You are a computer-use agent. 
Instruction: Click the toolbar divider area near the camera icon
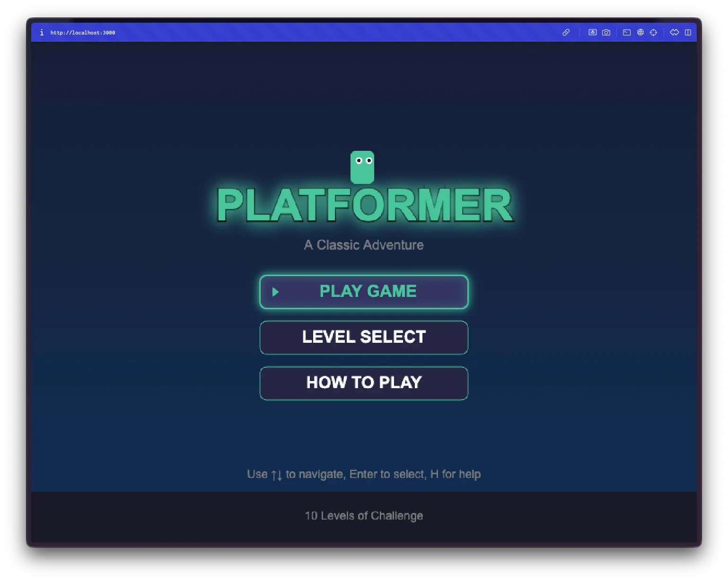coord(616,33)
